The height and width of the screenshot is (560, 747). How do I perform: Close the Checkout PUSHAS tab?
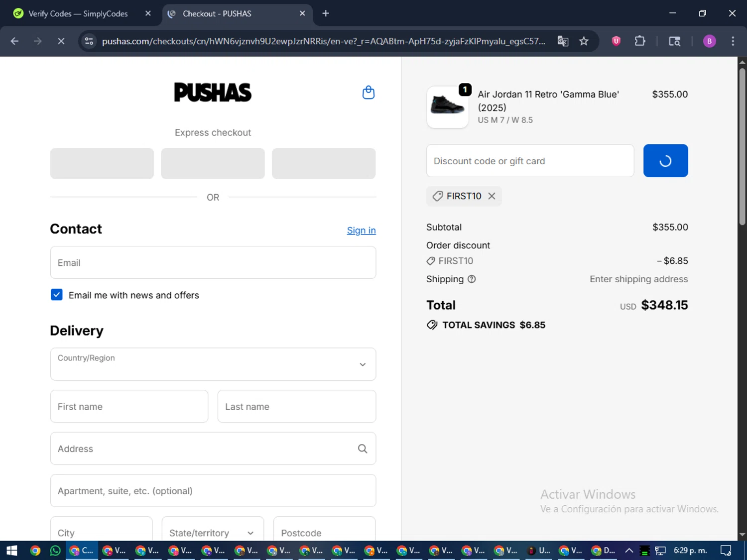coord(302,13)
